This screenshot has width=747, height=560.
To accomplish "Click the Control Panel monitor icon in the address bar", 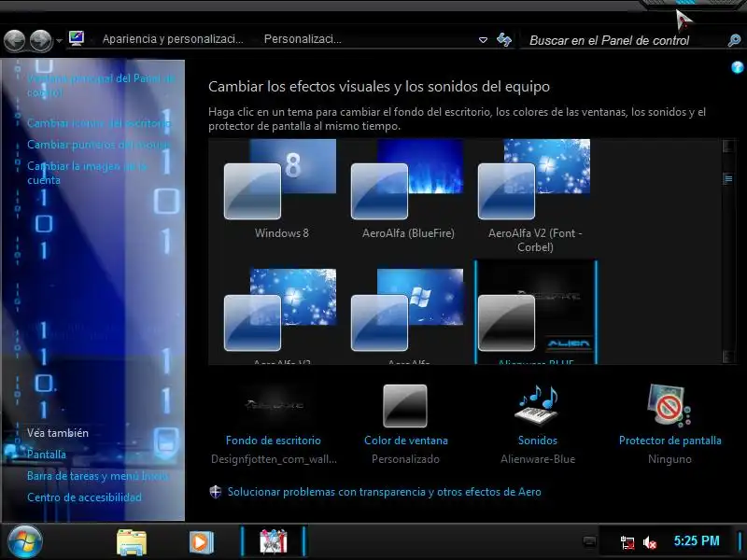I will coord(77,38).
